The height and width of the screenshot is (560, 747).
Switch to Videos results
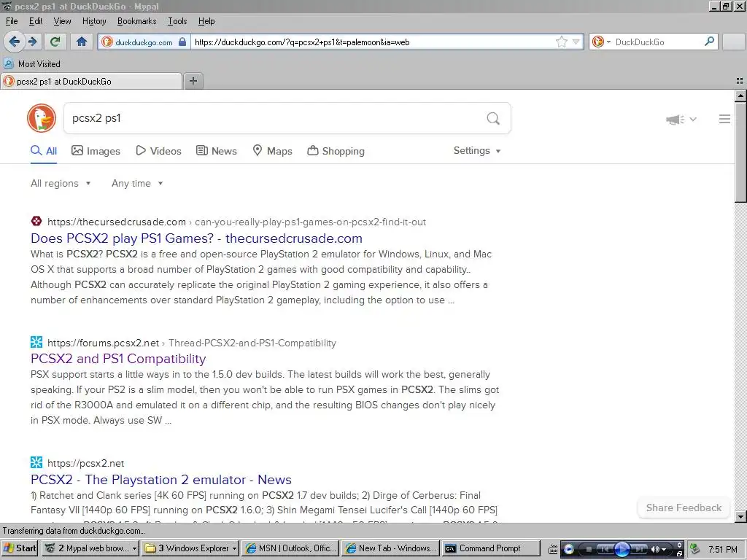click(x=158, y=151)
